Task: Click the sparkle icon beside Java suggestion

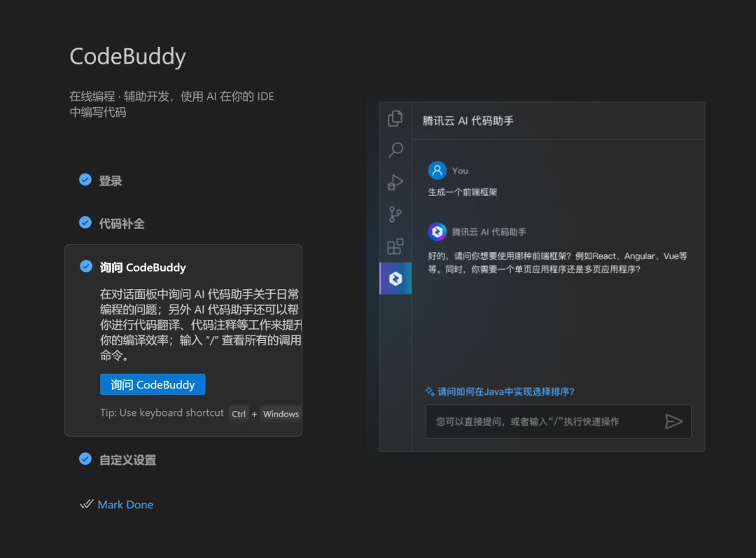Action: [x=430, y=391]
